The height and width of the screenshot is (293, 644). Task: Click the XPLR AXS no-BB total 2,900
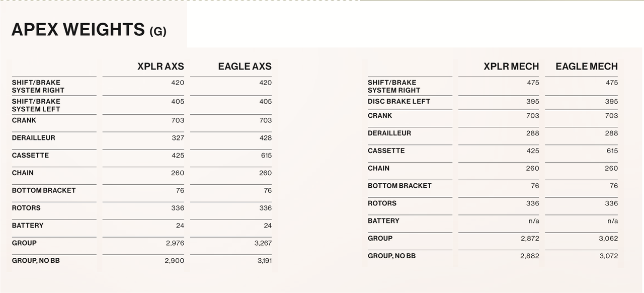pyautogui.click(x=174, y=261)
